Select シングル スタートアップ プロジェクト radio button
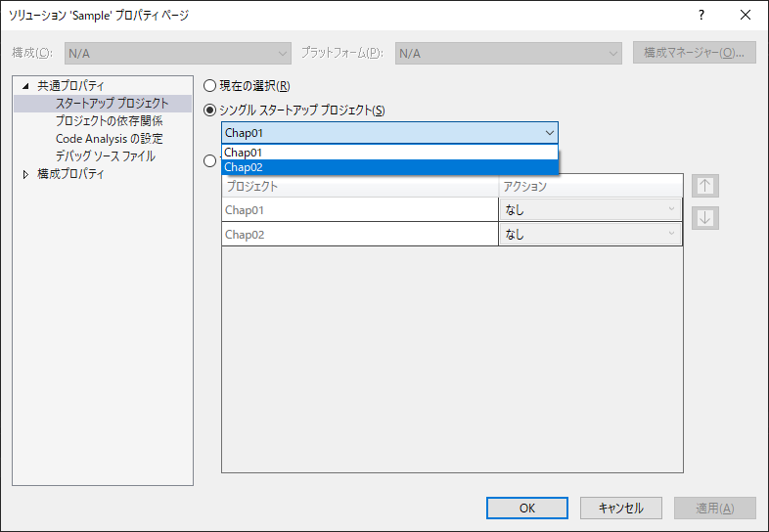Screen dimensions: 769x532 tap(209, 110)
